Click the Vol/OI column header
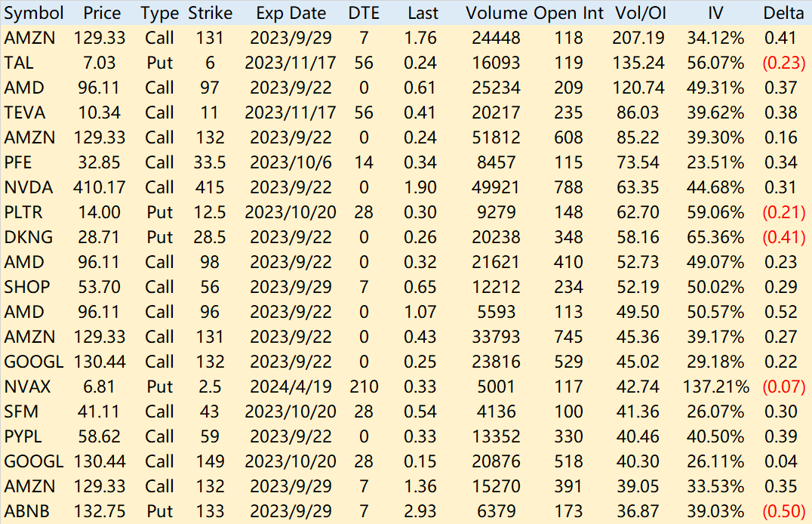 tap(641, 13)
